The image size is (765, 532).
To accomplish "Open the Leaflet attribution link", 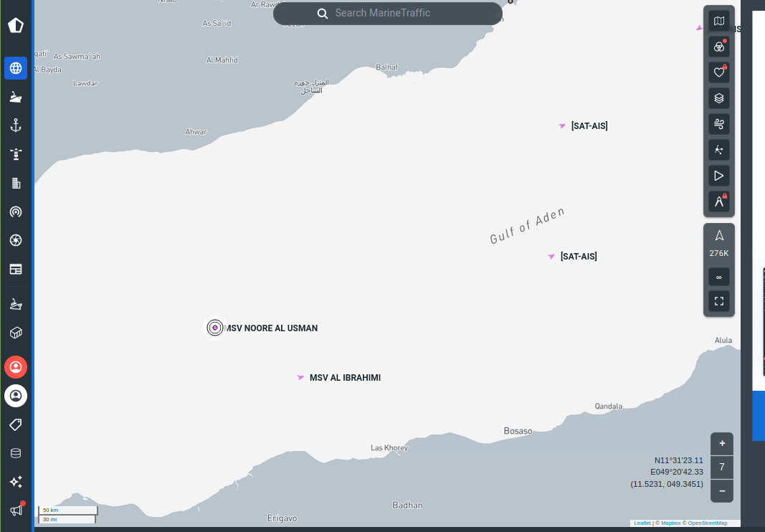I will [x=642, y=523].
